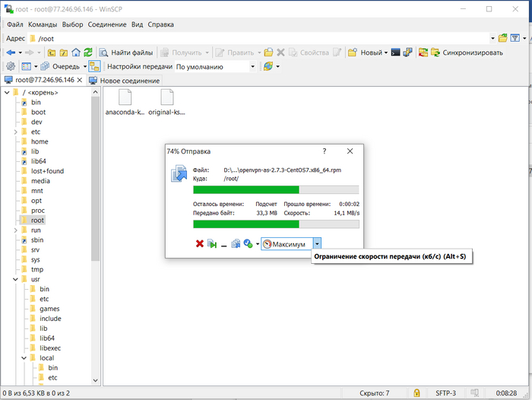
Task: Select the tmp folder in the tree
Action: click(37, 269)
